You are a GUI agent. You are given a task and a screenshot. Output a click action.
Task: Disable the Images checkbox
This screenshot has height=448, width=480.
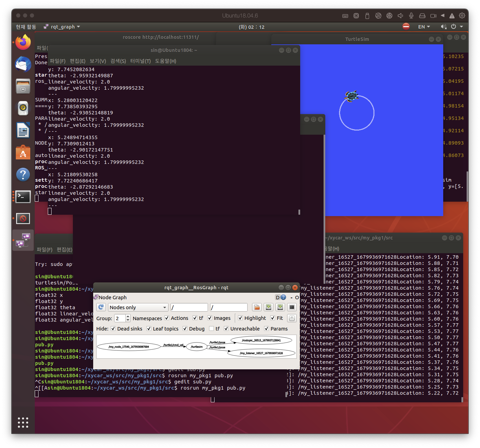click(210, 318)
